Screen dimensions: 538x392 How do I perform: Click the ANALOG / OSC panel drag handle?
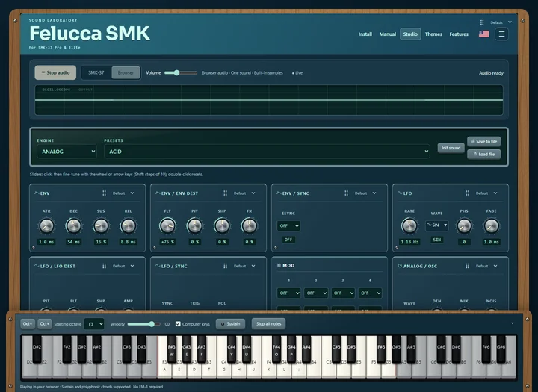pyautogui.click(x=467, y=266)
